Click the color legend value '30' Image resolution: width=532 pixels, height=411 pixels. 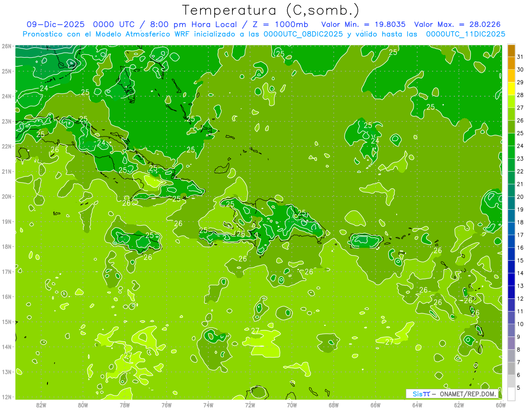[x=520, y=70]
